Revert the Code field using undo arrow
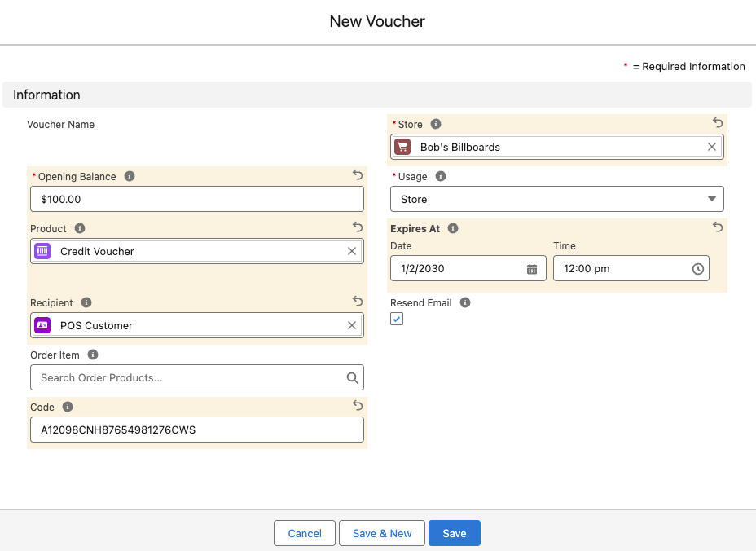Image resolution: width=756 pixels, height=551 pixels. tap(357, 405)
